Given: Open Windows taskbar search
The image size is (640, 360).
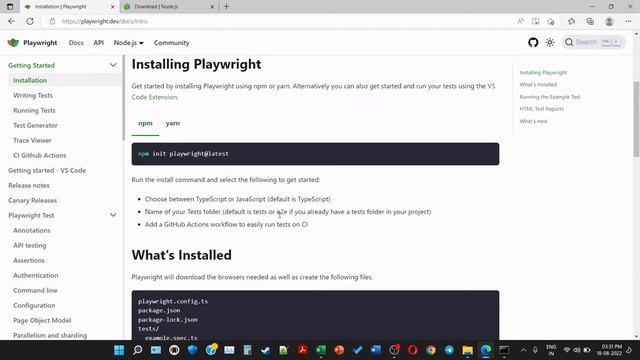Looking at the screenshot, I should click(138, 350).
